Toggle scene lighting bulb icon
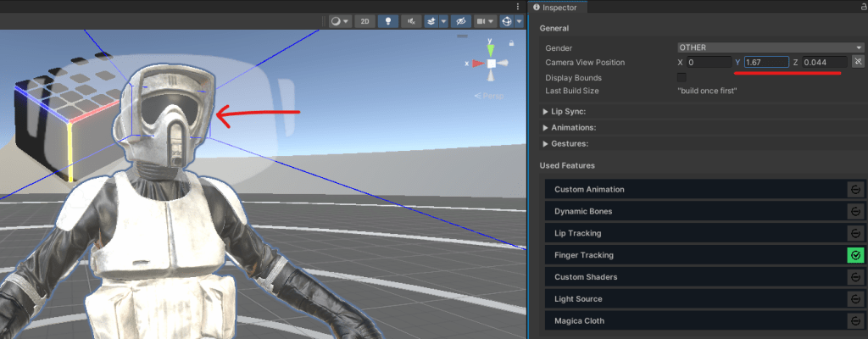Image resolution: width=868 pixels, height=339 pixels. click(389, 21)
